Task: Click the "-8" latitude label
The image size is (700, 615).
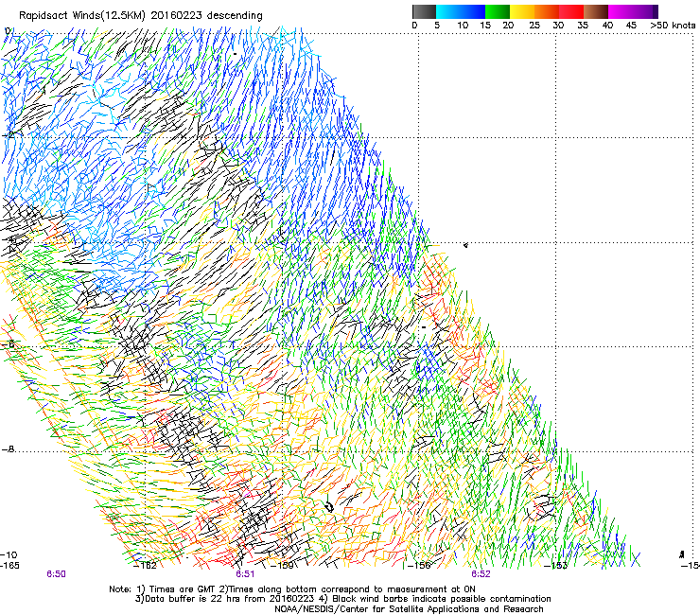Action: 9,449
